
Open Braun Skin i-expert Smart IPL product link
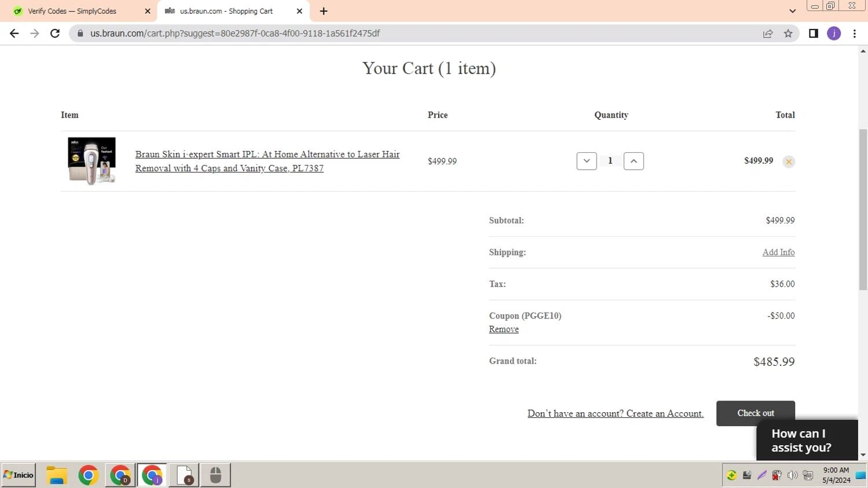click(x=267, y=161)
